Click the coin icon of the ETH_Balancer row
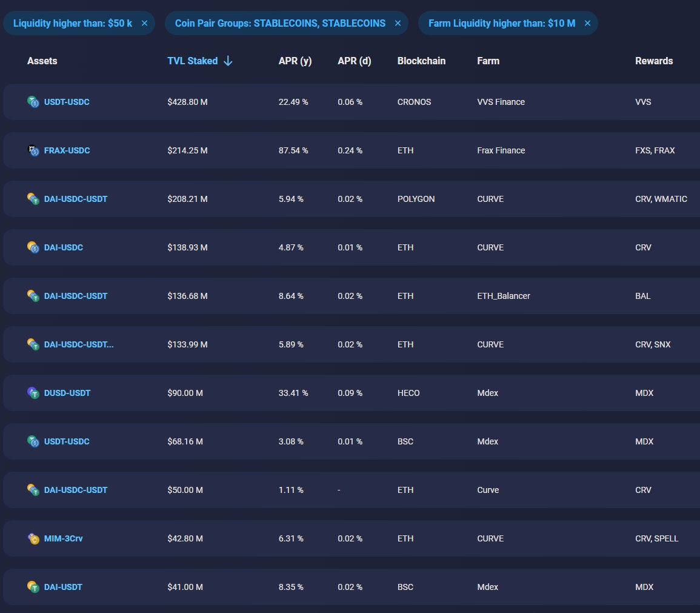The width and height of the screenshot is (700, 613). pos(33,296)
